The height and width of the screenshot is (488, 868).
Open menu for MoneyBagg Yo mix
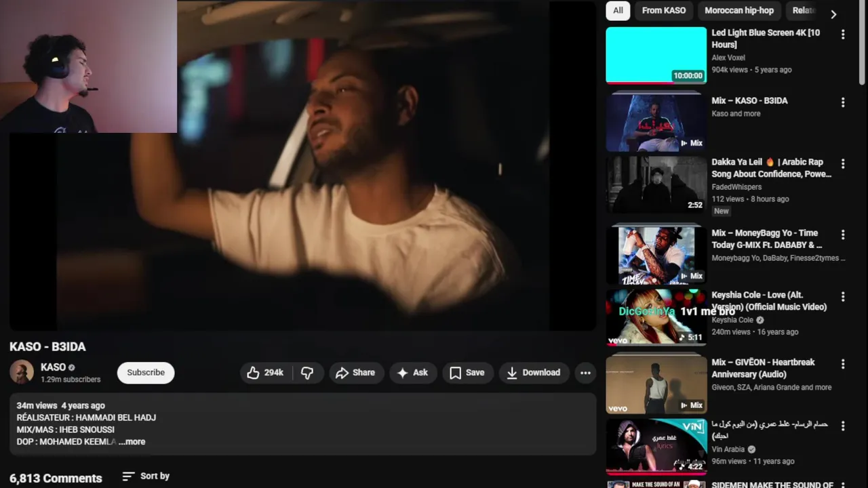pos(843,235)
